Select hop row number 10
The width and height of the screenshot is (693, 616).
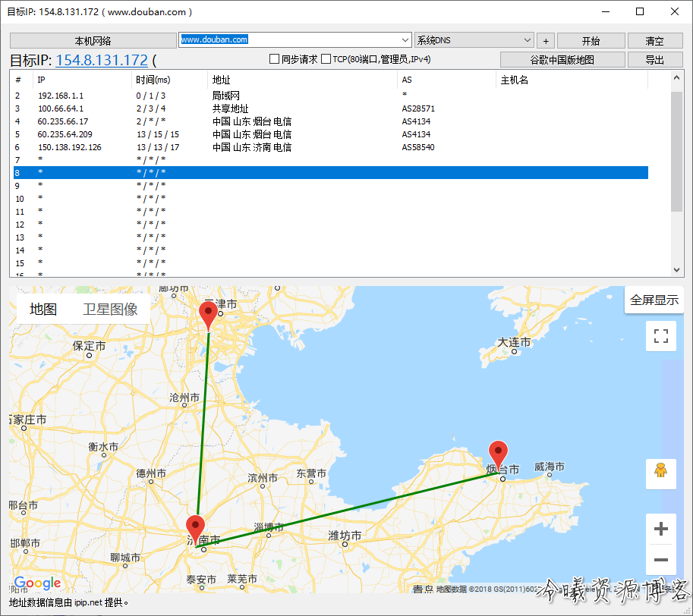[331, 199]
